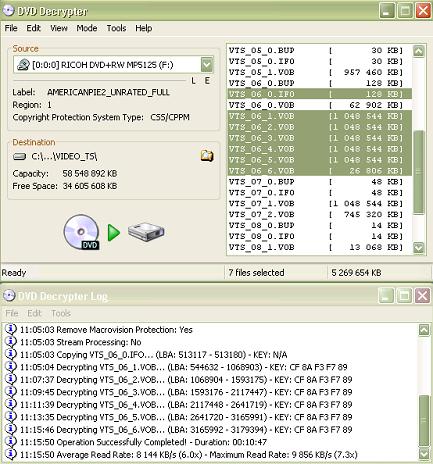Click the disc label AMERICANPIE2_UNRATED_FULL

108,92
